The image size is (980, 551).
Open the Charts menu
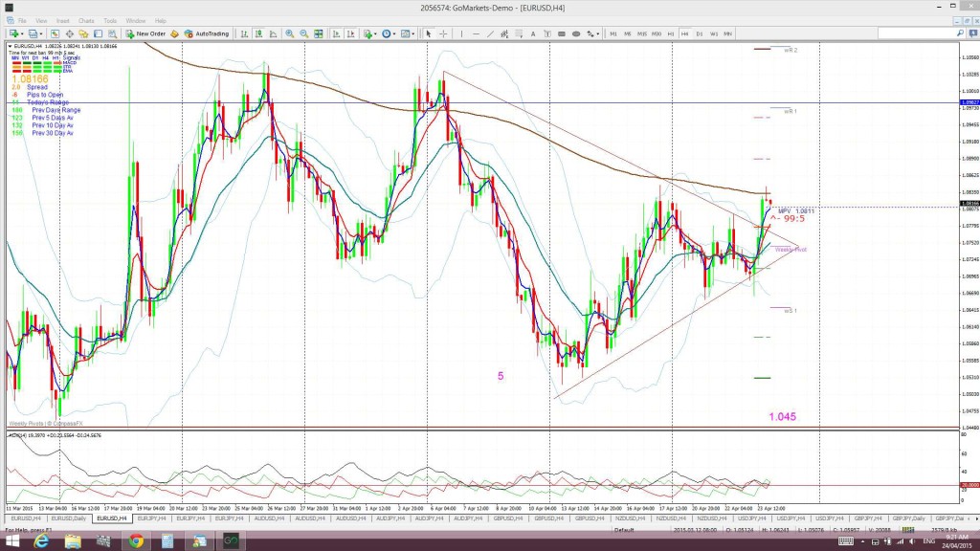(x=86, y=21)
